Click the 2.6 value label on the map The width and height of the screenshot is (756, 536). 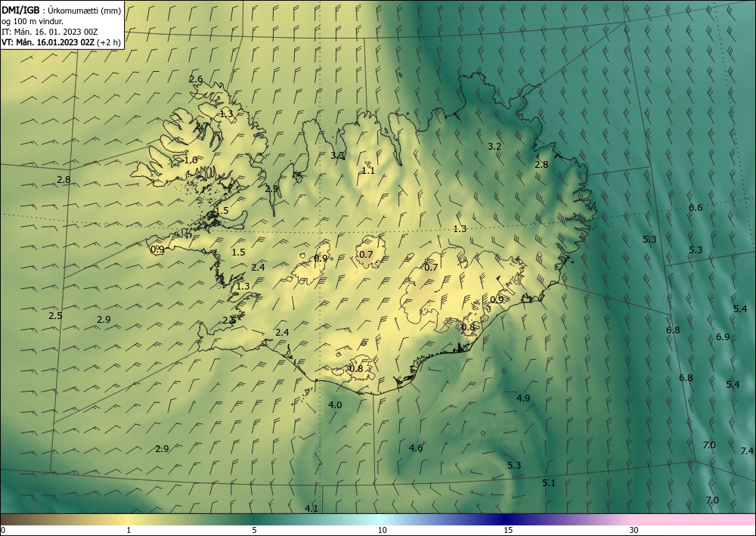pyautogui.click(x=196, y=79)
